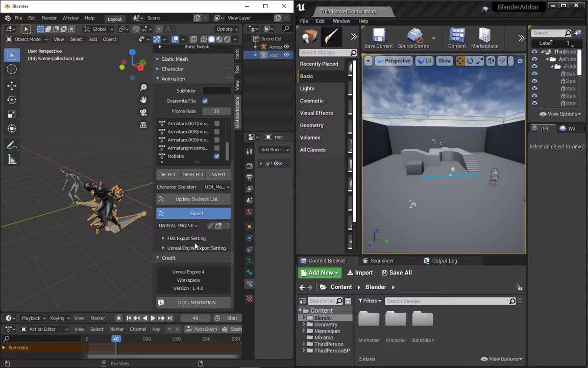Open the Unreal Marketplace
The height and width of the screenshot is (368, 588).
(x=484, y=36)
